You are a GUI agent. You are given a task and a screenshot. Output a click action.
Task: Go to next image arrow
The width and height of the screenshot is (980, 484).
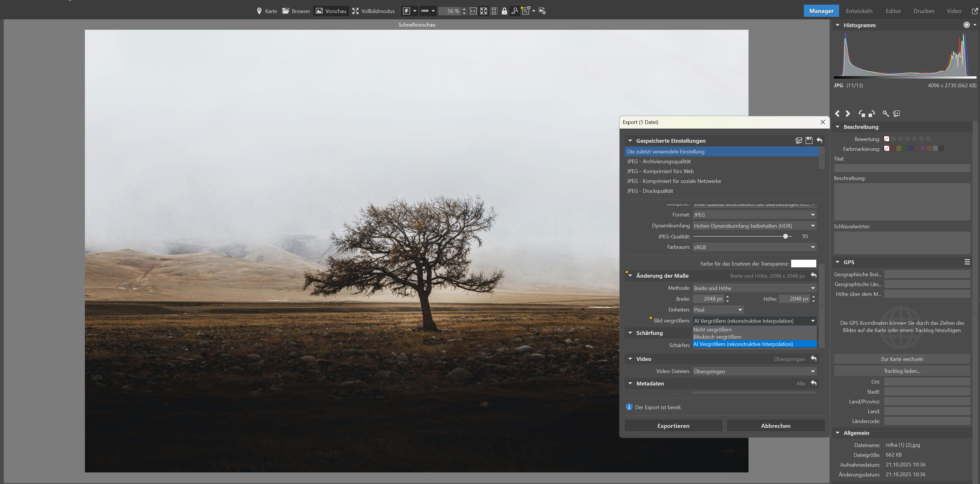tap(847, 114)
